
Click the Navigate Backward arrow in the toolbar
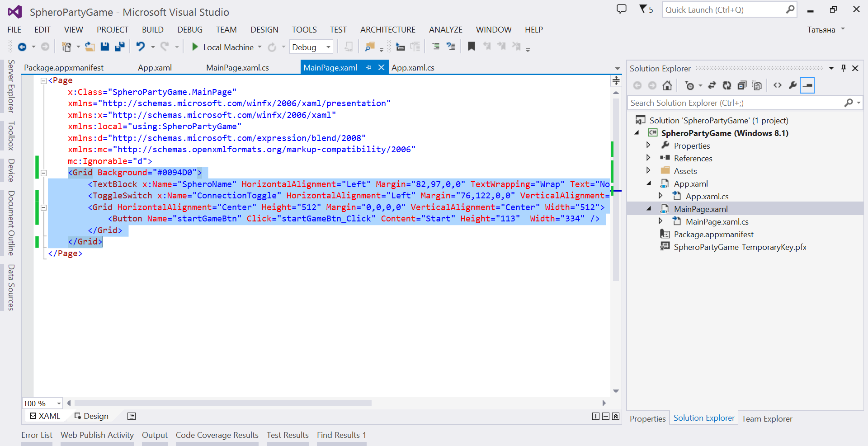point(22,47)
